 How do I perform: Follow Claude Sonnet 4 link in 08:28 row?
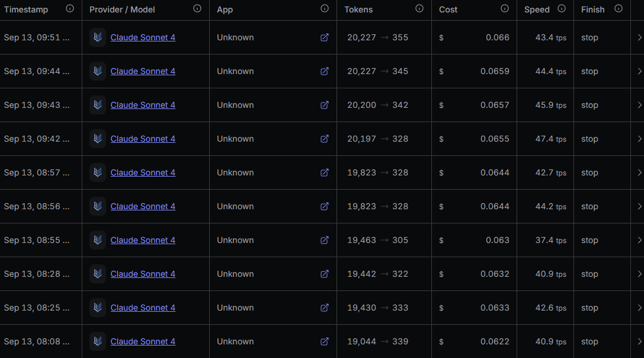coord(143,274)
